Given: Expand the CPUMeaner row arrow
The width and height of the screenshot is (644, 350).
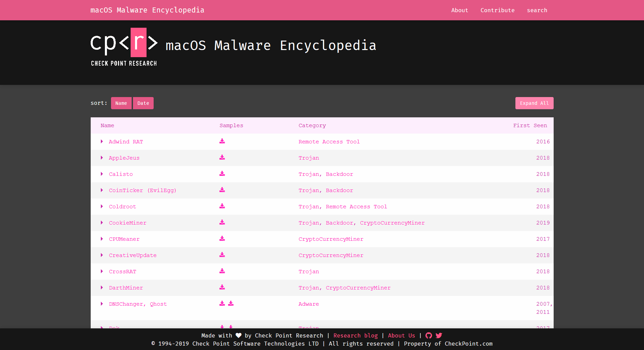Looking at the screenshot, I should click(102, 239).
